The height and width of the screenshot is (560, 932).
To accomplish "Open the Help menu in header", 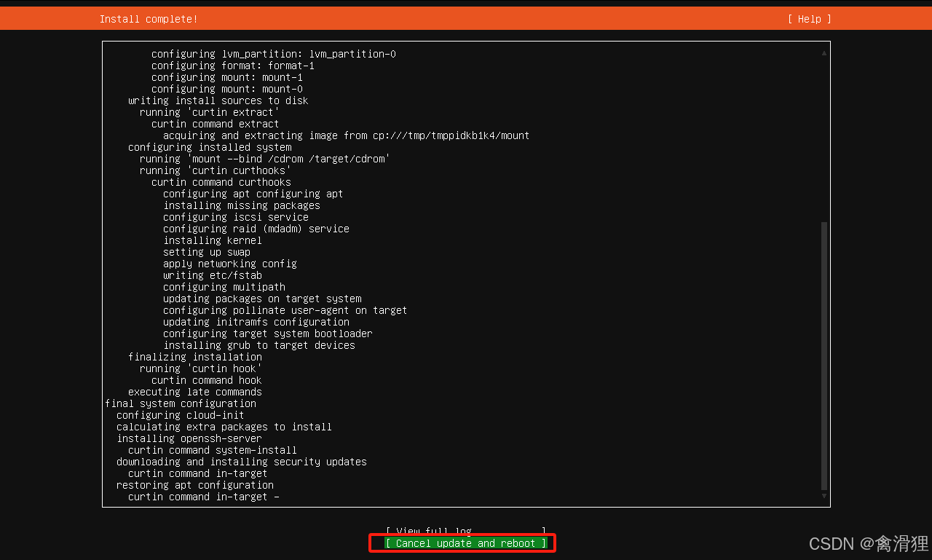I will [x=809, y=19].
